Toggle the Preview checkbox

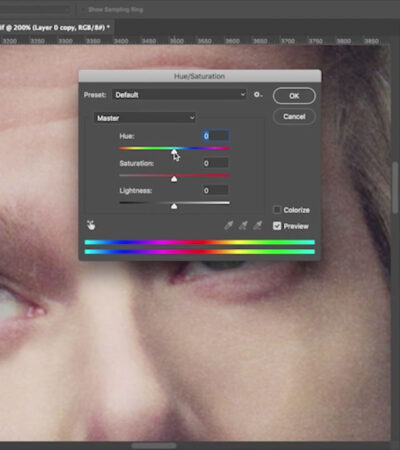277,226
